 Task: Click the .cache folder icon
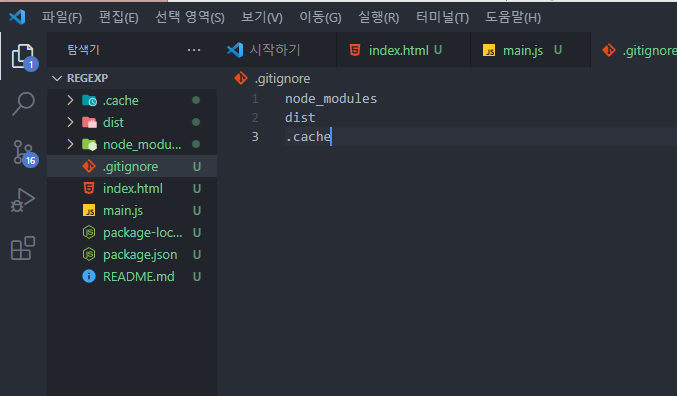click(89, 100)
